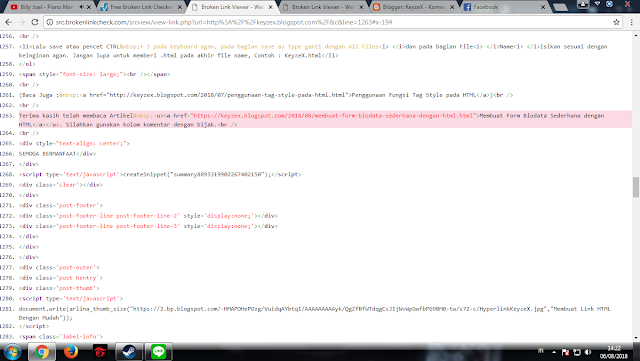The height and width of the screenshot is (361, 640).
Task: Click the scrollbar up arrow
Action: pyautogui.click(x=636, y=36)
